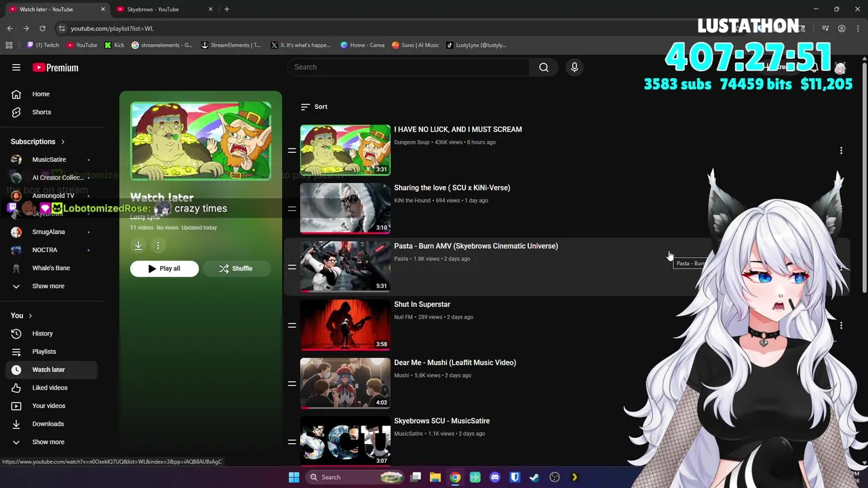Click drag handle for Sharing the love video
Viewport: 868px width, 488px height.
pyautogui.click(x=292, y=209)
